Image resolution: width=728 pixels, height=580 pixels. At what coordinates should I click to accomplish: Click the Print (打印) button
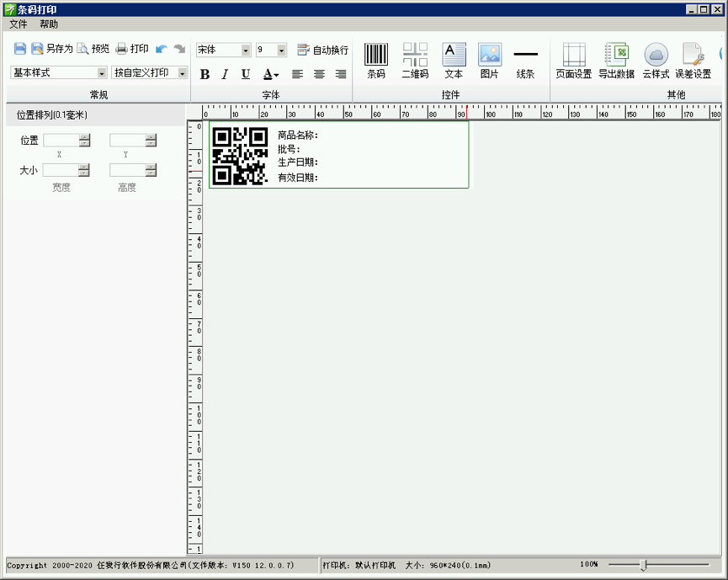click(x=132, y=48)
